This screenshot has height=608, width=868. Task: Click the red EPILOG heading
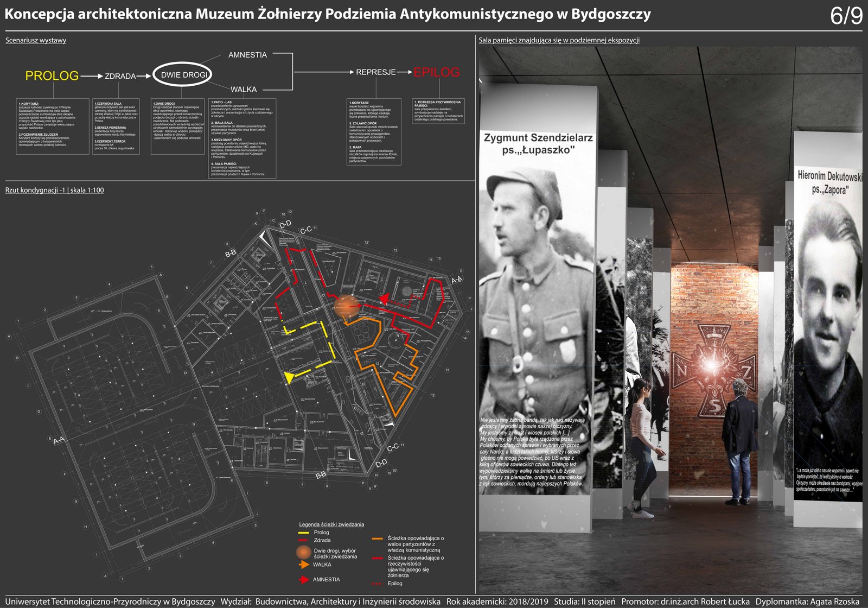point(436,72)
